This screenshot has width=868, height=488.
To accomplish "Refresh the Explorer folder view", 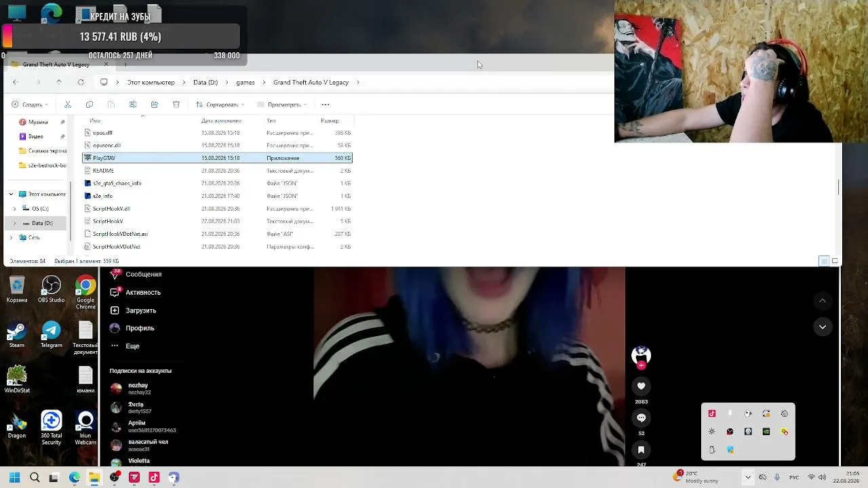I will point(81,82).
